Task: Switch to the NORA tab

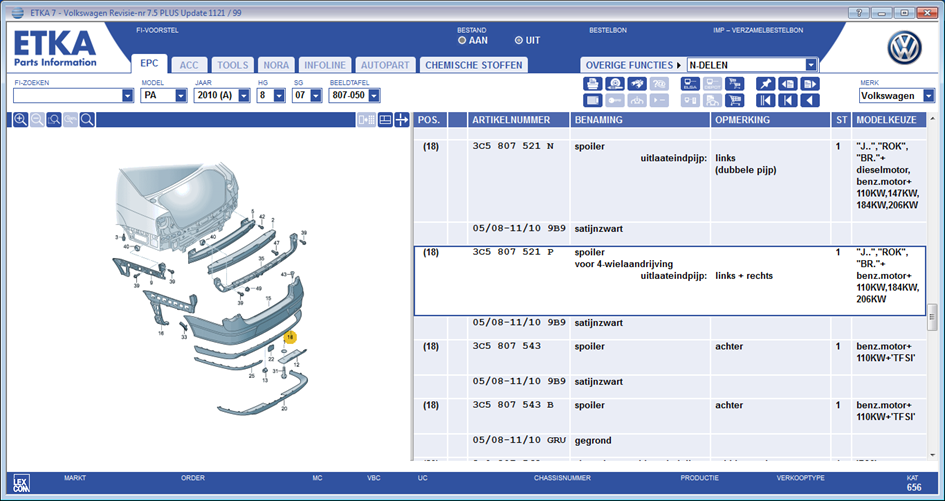Action: pos(276,65)
